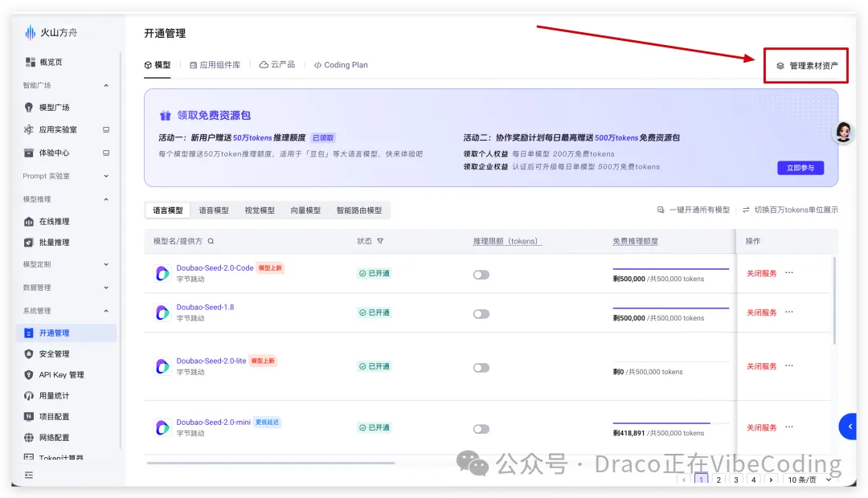This screenshot has width=868, height=498.
Task: Toggle 推理限额 switch for Doubao-Seed-2.0-mini
Action: (x=481, y=430)
